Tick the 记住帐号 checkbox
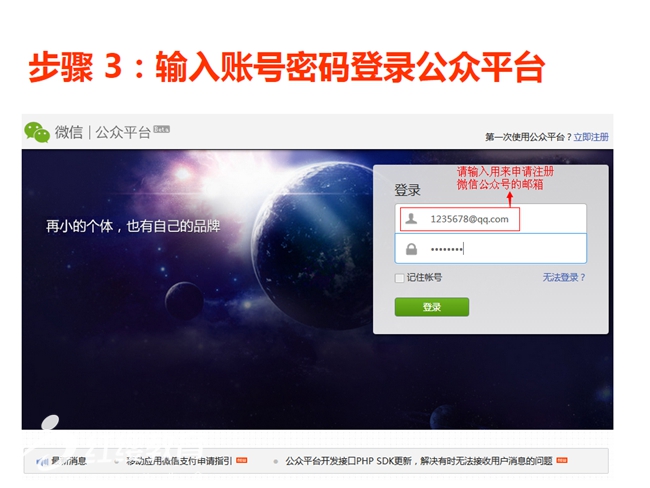The height and width of the screenshot is (488, 650). pyautogui.click(x=399, y=278)
